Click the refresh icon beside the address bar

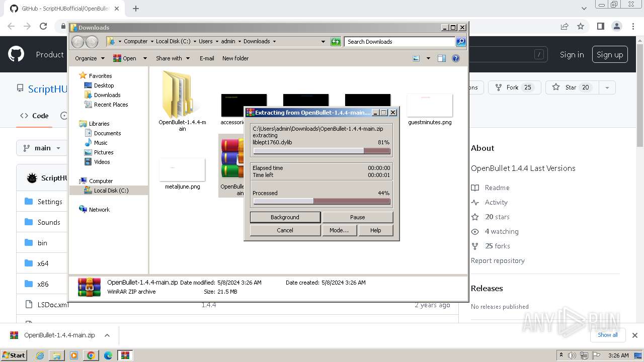point(336,42)
